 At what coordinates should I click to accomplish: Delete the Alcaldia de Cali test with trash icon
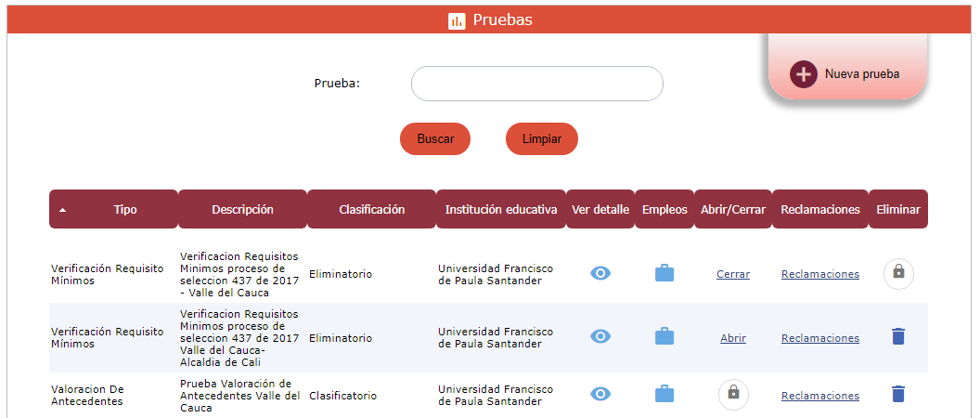(x=897, y=336)
